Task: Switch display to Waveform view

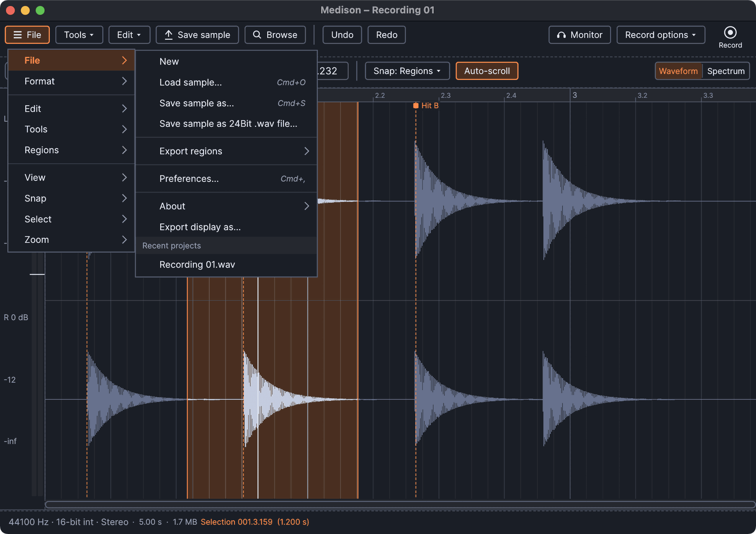Action: tap(678, 71)
